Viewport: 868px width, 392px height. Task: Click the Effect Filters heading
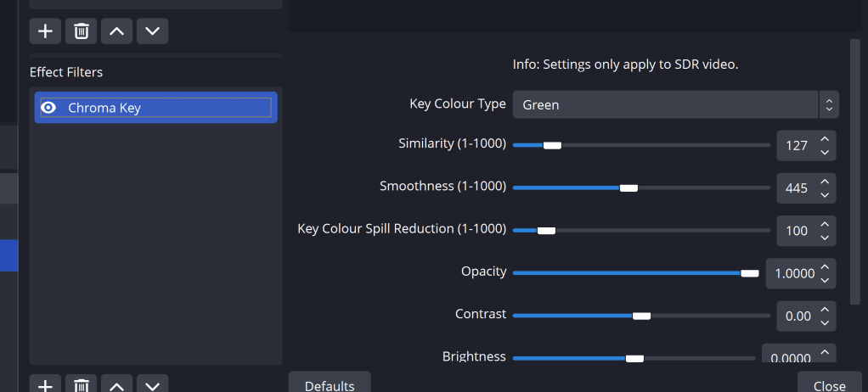point(66,72)
